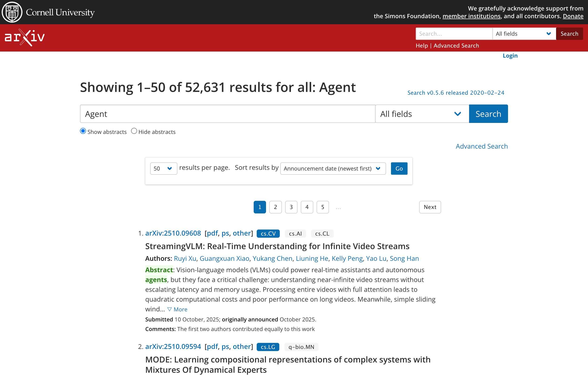Select the Show abstracts radio button
The width and height of the screenshot is (588, 376).
[x=83, y=131]
